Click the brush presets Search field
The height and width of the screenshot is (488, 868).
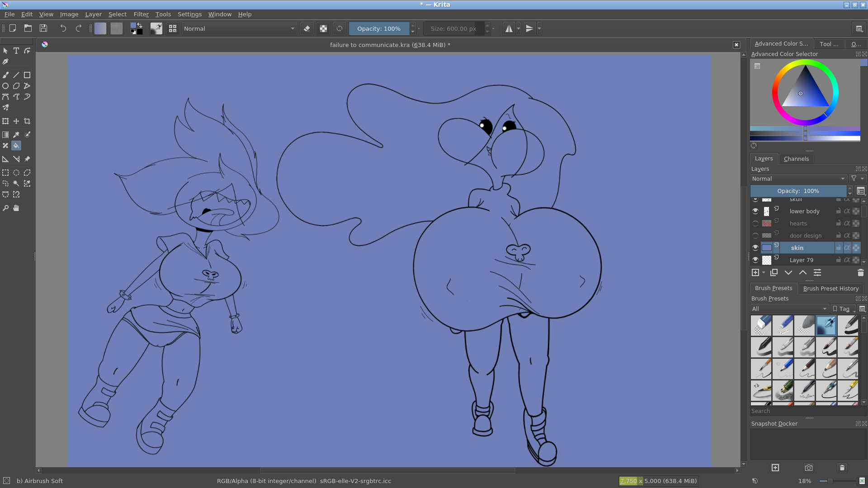[805, 411]
